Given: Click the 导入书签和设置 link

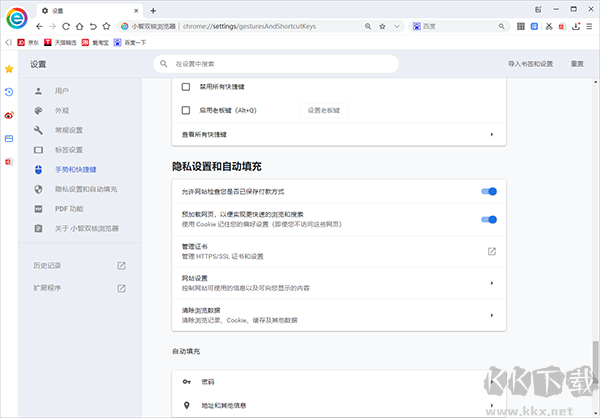Looking at the screenshot, I should 530,64.
